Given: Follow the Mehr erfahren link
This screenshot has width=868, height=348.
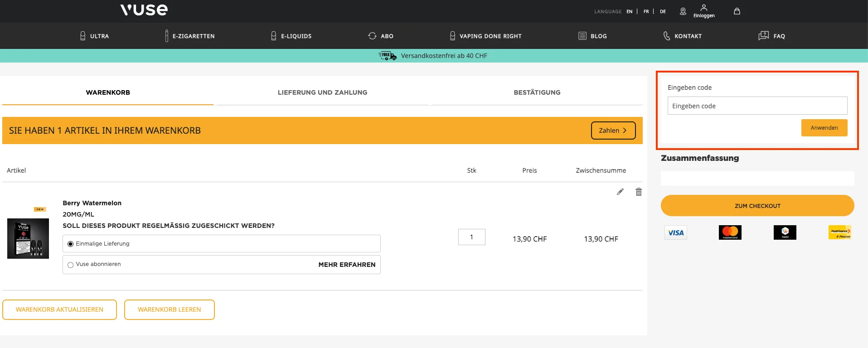Looking at the screenshot, I should (347, 265).
